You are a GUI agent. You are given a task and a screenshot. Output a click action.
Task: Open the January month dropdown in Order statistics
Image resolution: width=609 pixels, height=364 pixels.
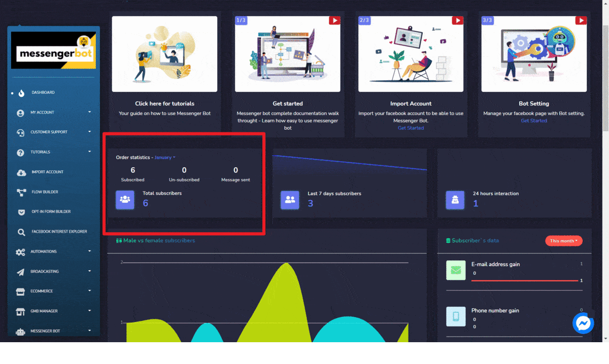[165, 158]
